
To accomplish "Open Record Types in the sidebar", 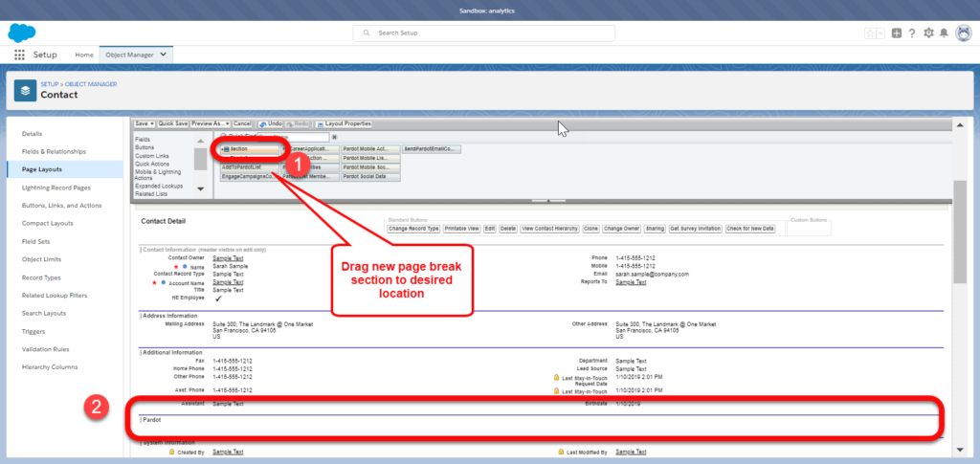I will [41, 277].
